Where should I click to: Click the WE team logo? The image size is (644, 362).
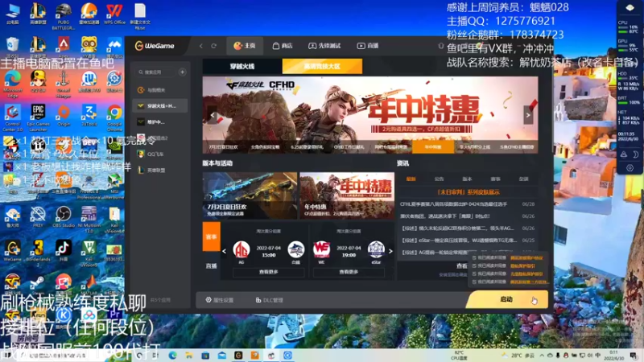click(x=321, y=249)
